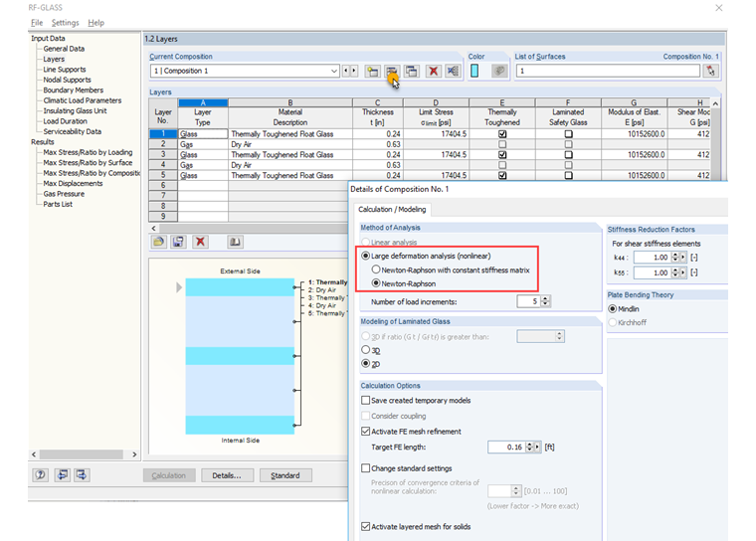This screenshot has width=756, height=541.
Task: Click the Target FE length value field
Action: click(506, 447)
